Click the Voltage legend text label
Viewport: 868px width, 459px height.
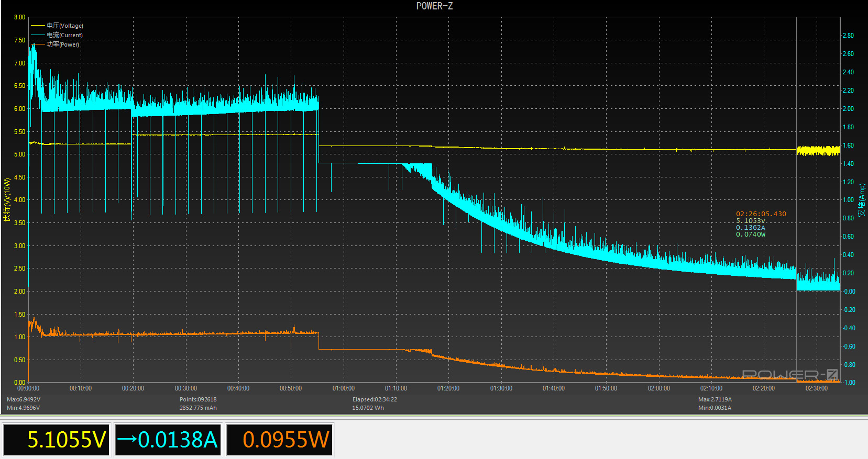pos(65,26)
